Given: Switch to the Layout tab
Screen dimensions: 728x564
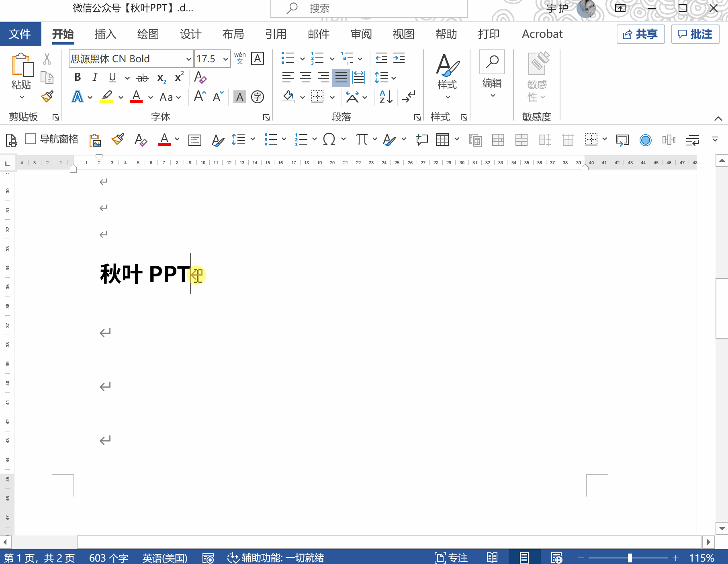Looking at the screenshot, I should (x=233, y=34).
